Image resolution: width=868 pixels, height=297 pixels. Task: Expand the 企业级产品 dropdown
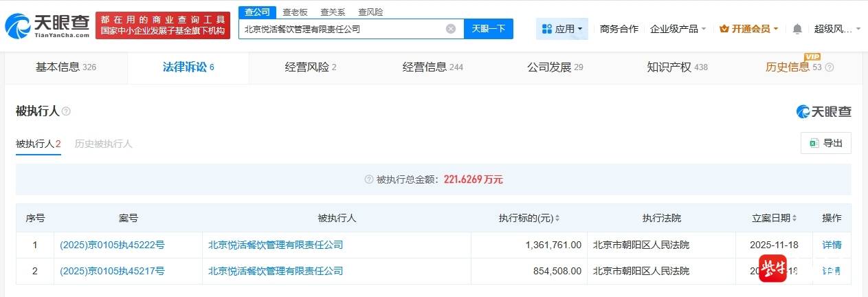(678, 29)
